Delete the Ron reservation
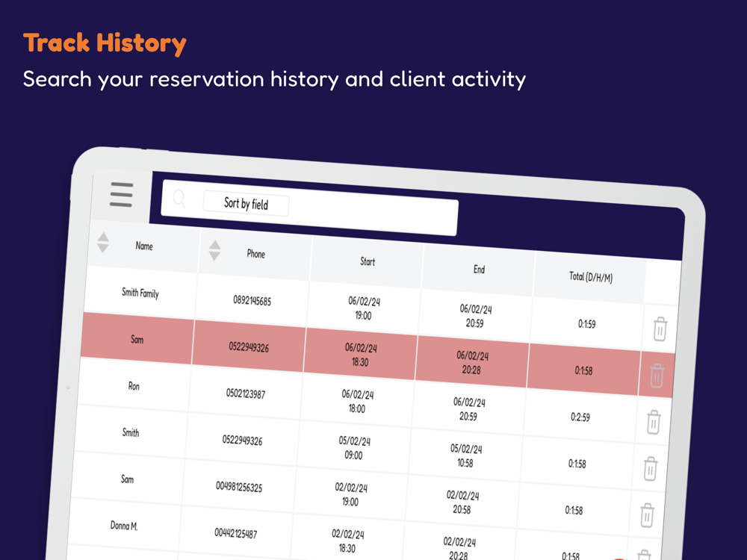 [653, 422]
